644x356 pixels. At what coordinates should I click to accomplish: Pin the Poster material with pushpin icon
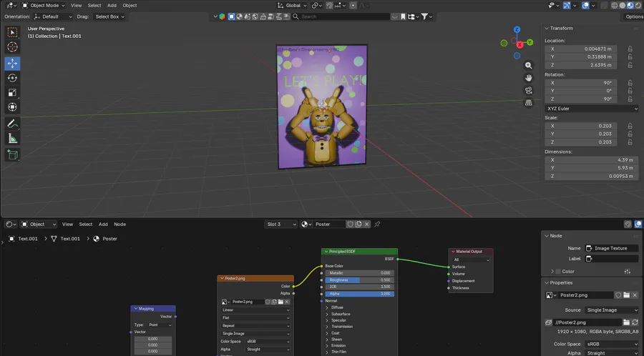point(377,224)
